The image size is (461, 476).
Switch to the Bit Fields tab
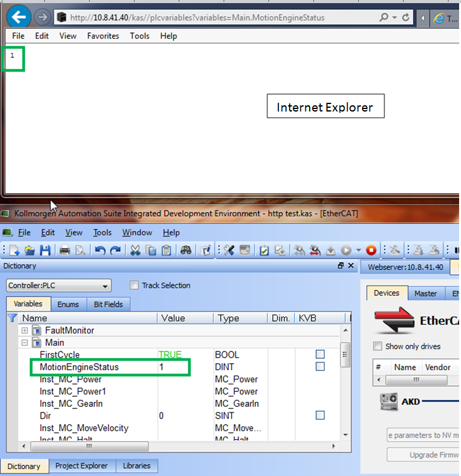(108, 304)
